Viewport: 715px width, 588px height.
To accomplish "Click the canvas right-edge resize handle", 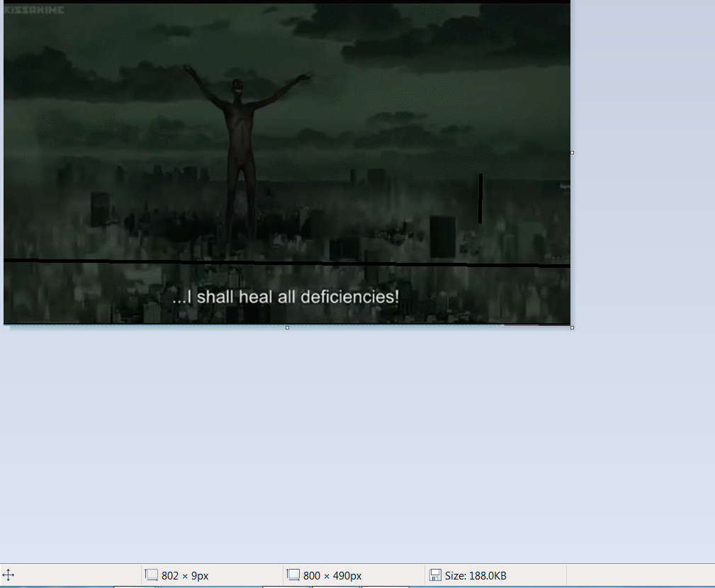I will [x=572, y=153].
